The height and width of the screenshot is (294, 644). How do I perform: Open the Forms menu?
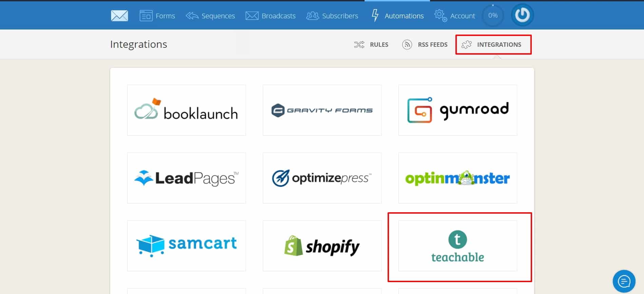[157, 16]
